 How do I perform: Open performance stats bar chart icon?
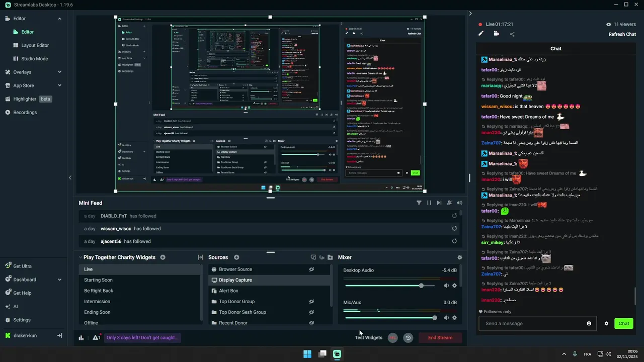(81, 338)
